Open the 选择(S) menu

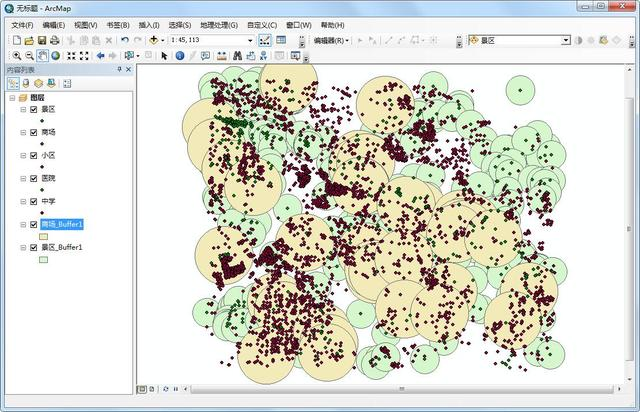pyautogui.click(x=180, y=25)
